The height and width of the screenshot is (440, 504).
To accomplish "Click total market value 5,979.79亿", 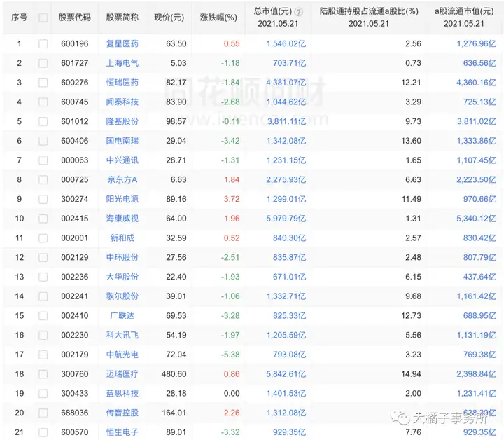I will (286, 219).
